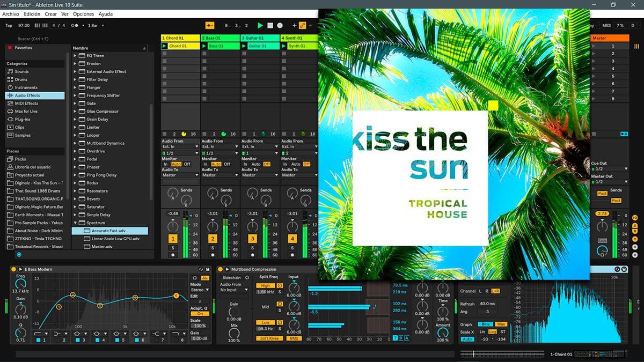Screen dimensions: 644x362
Task: Toggle EQ audition headphones button
Action: click(195, 277)
